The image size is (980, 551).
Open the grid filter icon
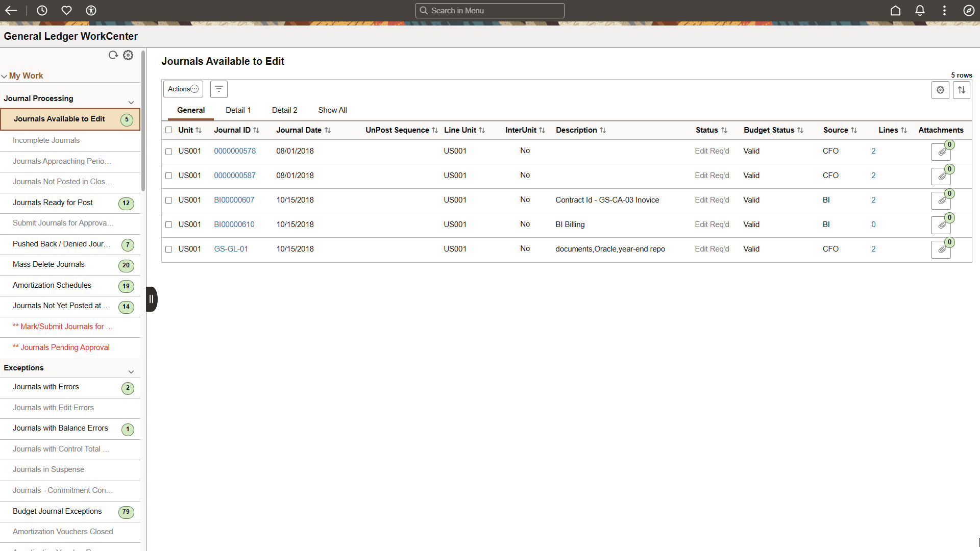(x=219, y=89)
